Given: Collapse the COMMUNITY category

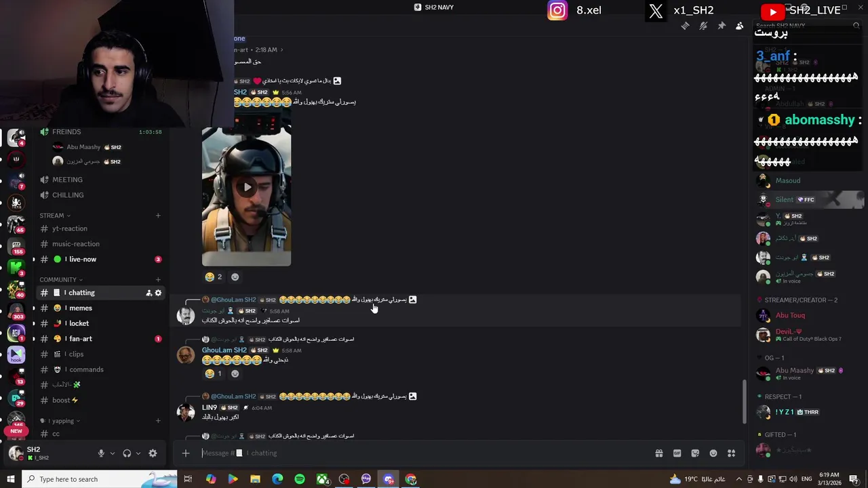Looking at the screenshot, I should click(61, 280).
